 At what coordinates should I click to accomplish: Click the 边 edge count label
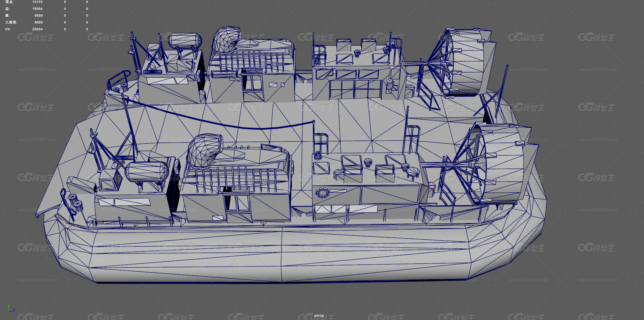(7, 9)
